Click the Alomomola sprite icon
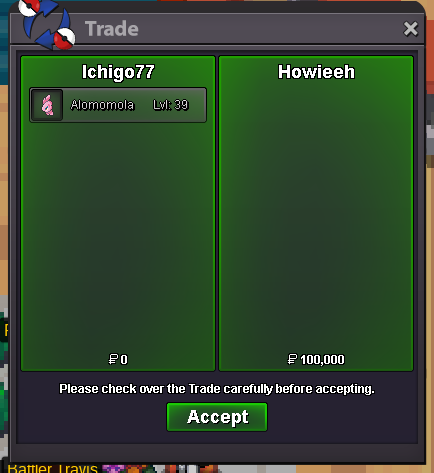Image resolution: width=434 pixels, height=473 pixels. point(47,105)
